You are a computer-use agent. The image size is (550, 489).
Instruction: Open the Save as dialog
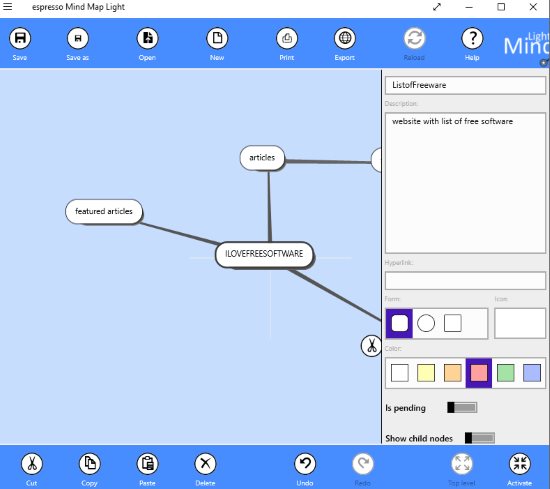[x=78, y=38]
